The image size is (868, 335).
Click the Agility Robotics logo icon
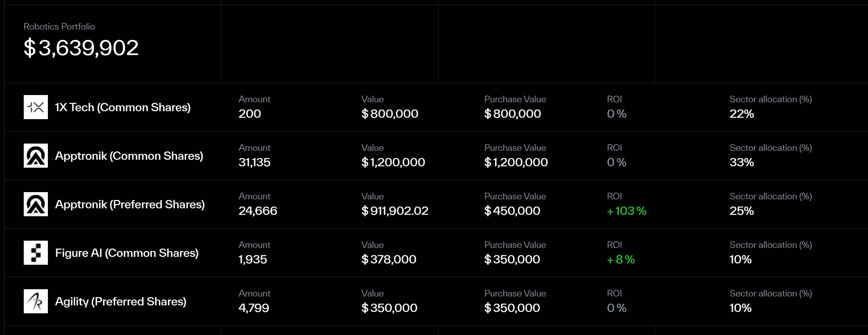point(36,301)
